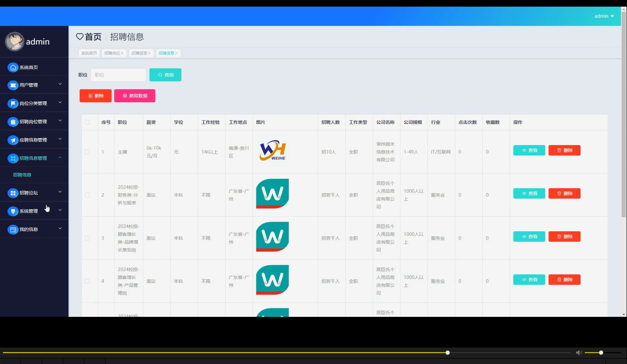Click the 职位 search input field
Viewport: 627px width, 364px height.
click(118, 75)
